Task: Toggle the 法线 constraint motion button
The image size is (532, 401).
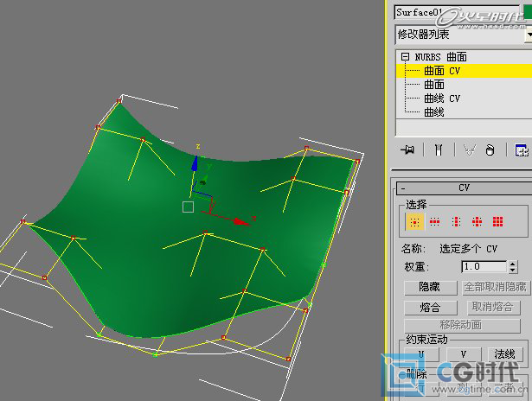Action: tap(505, 354)
